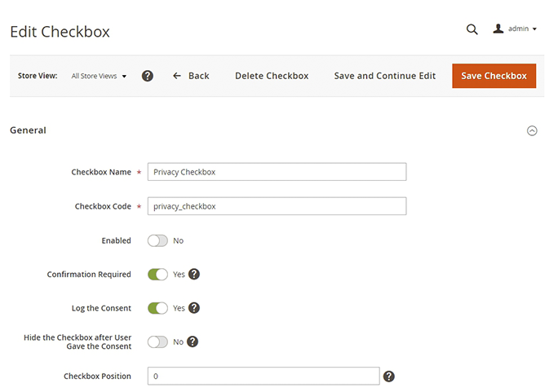Turn off the Confirmation Required switch

157,275
